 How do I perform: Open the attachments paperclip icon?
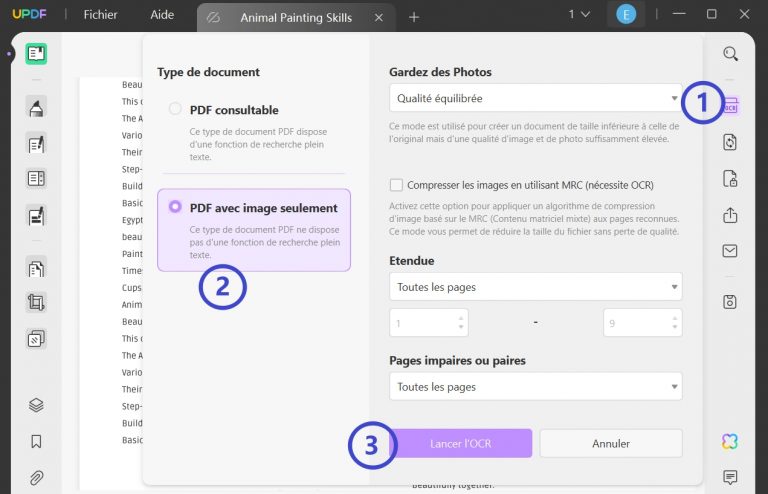click(x=37, y=477)
